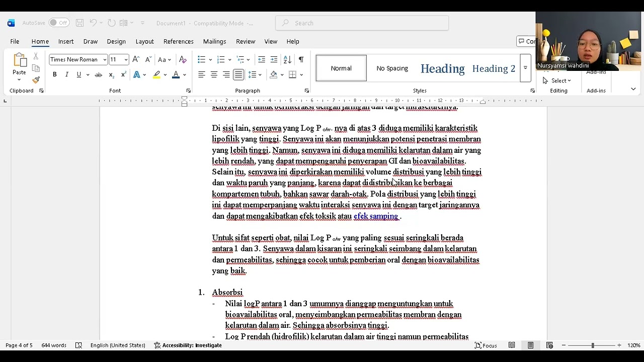This screenshot has width=644, height=362.
Task: Decrease paragraph indent
Action: pos(262,59)
